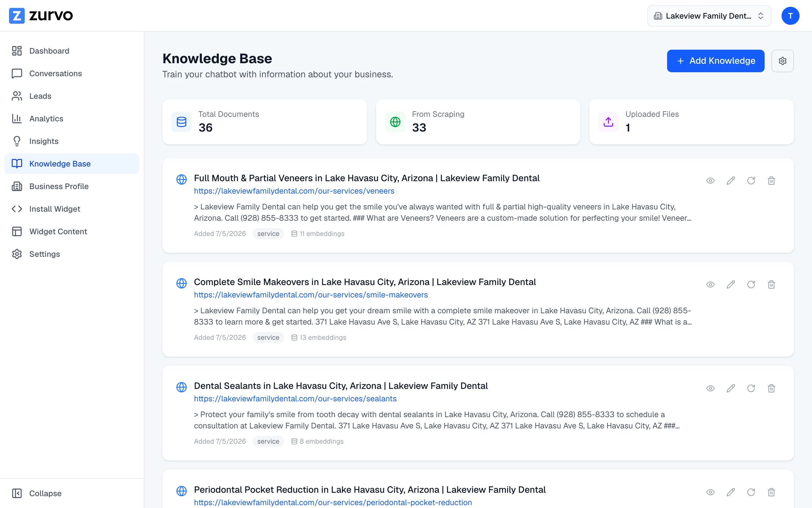
Task: Open the veneers page URL link
Action: pyautogui.click(x=294, y=191)
